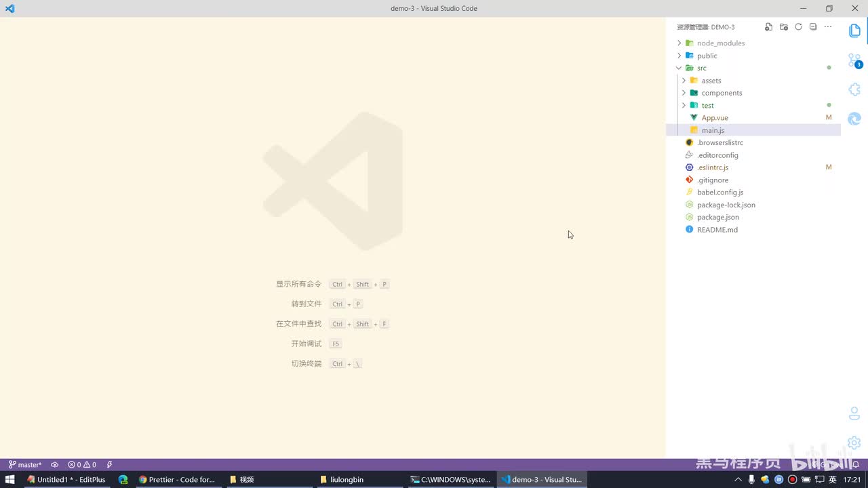This screenshot has width=868, height=488.
Task: Open the Explorer view in activity bar
Action: point(854,31)
